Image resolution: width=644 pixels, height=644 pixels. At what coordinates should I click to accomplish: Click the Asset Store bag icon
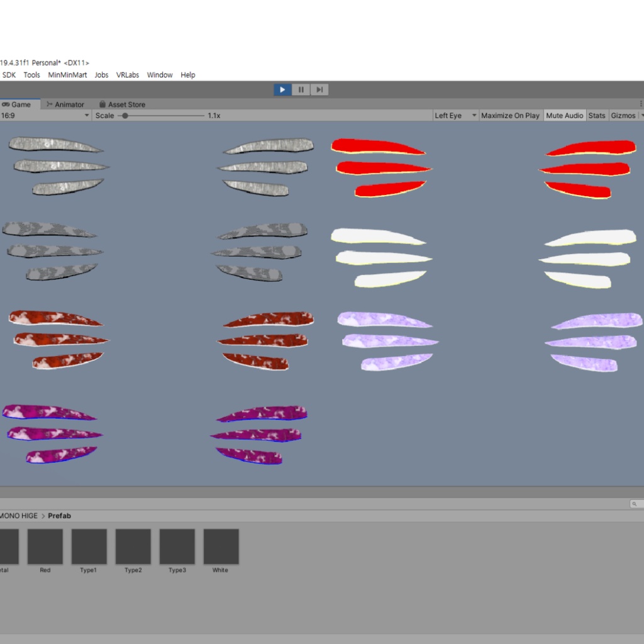[103, 104]
